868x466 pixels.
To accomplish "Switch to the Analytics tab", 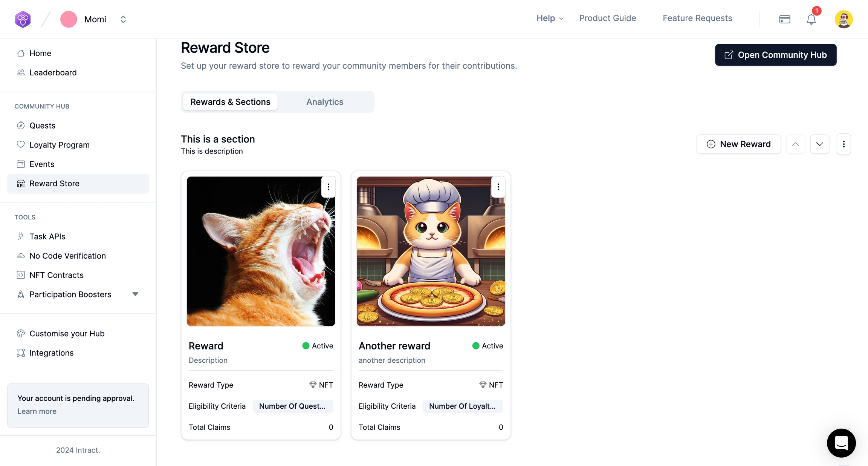I will [325, 102].
